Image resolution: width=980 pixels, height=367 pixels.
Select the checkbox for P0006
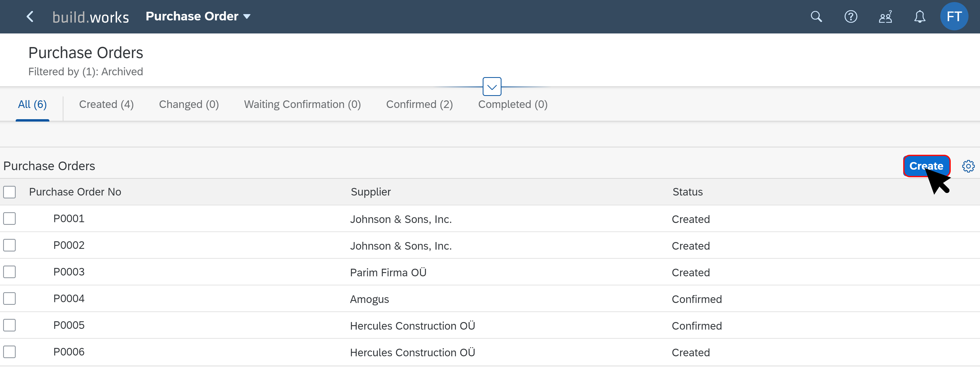[9, 352]
